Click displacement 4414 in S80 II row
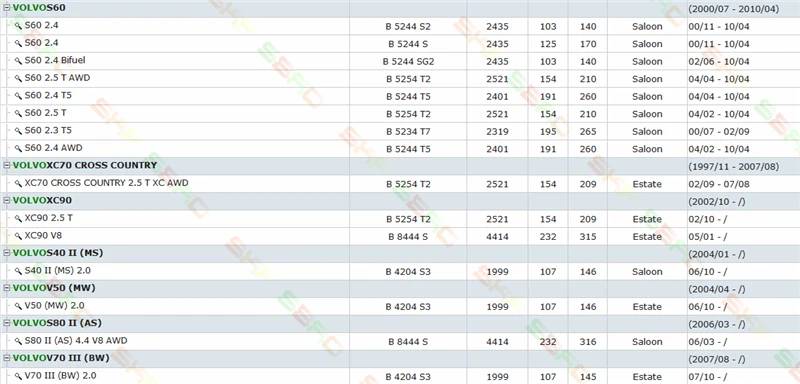Screen dimensions: 800x384 (497, 342)
